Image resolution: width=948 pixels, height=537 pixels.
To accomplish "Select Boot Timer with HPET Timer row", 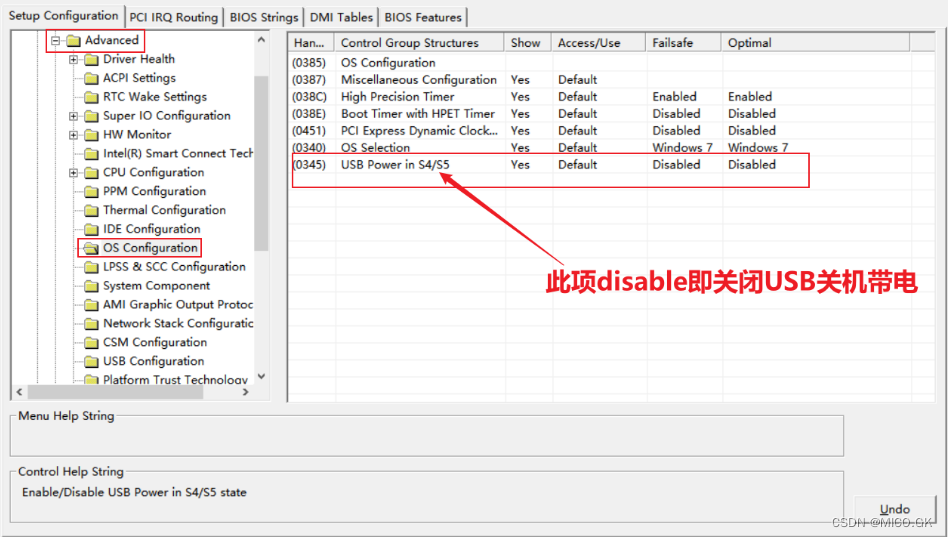I will coord(611,114).
